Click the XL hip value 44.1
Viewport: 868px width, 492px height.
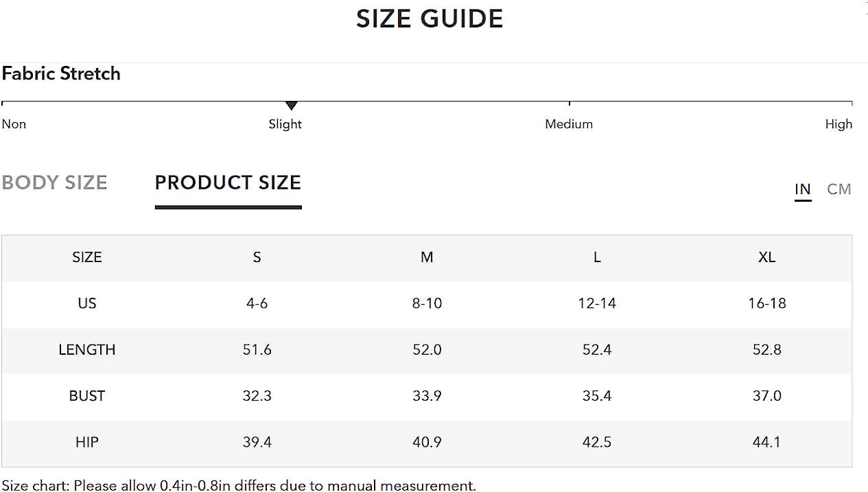point(767,442)
